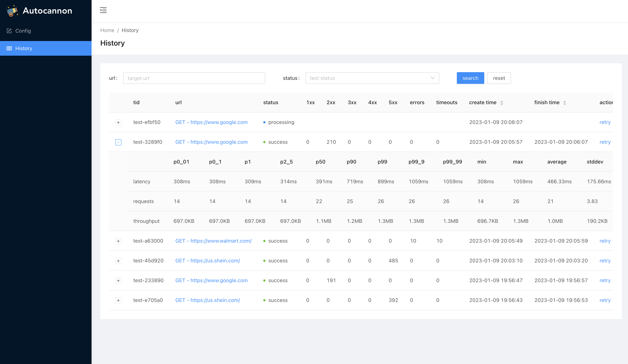This screenshot has height=364, width=628.
Task: Click the History table icon in the sidebar
Action: pos(9,48)
